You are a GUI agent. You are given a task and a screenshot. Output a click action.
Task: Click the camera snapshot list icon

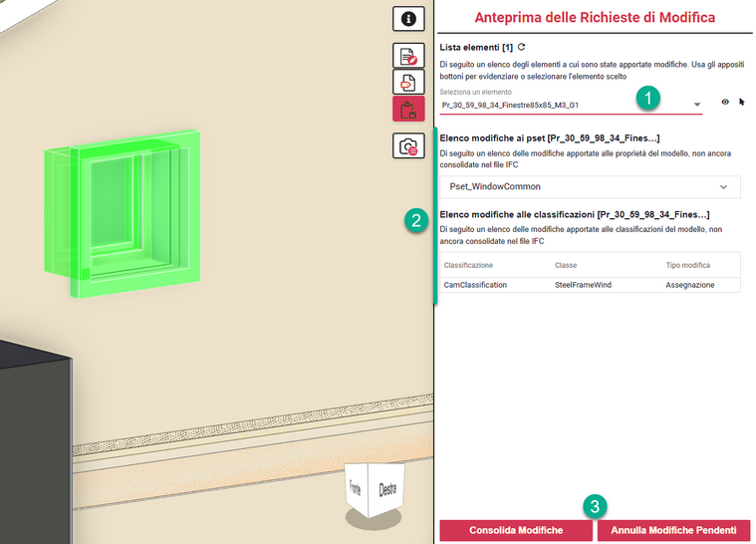408,146
